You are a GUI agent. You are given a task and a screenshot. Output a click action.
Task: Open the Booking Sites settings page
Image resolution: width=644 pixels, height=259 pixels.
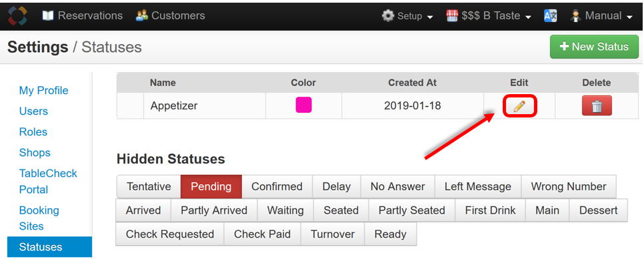(39, 218)
